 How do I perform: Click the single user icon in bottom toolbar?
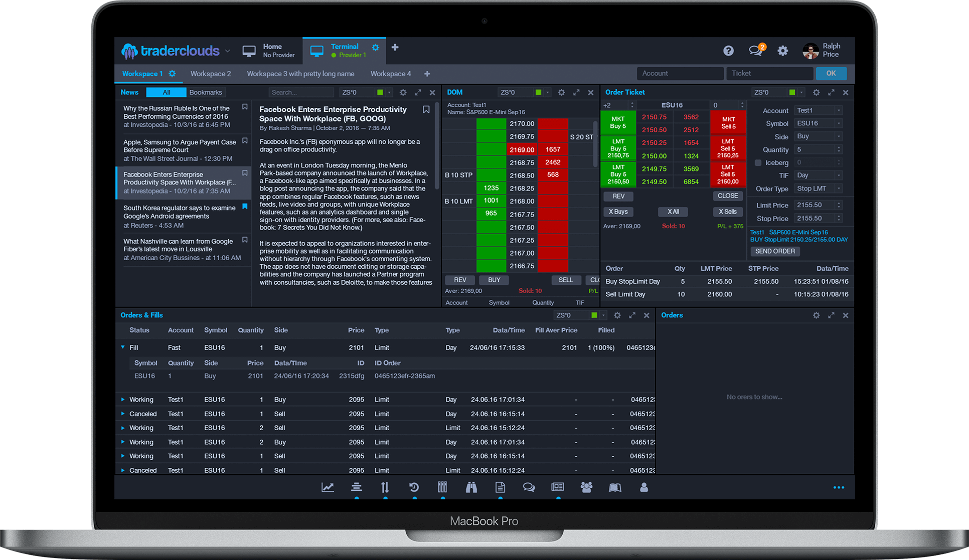644,487
